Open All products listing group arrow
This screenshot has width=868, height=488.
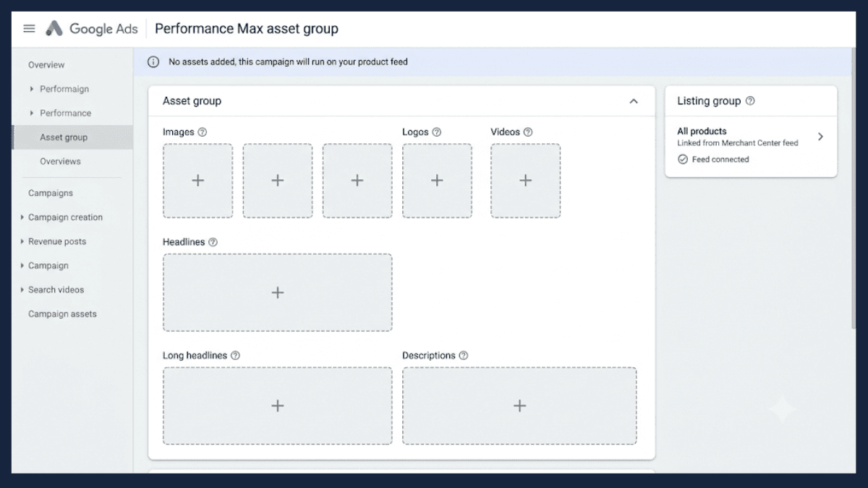[x=820, y=137]
